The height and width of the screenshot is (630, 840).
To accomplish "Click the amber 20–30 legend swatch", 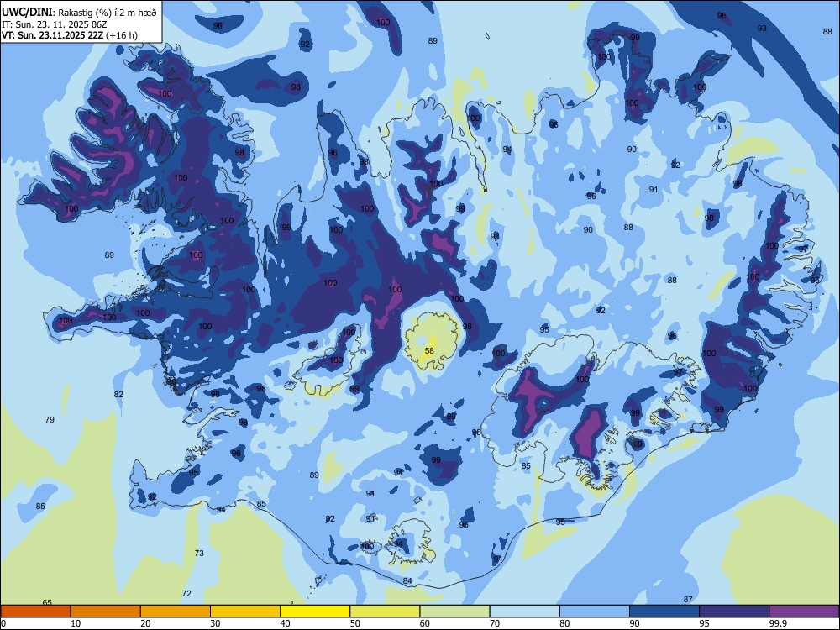I will point(176,612).
